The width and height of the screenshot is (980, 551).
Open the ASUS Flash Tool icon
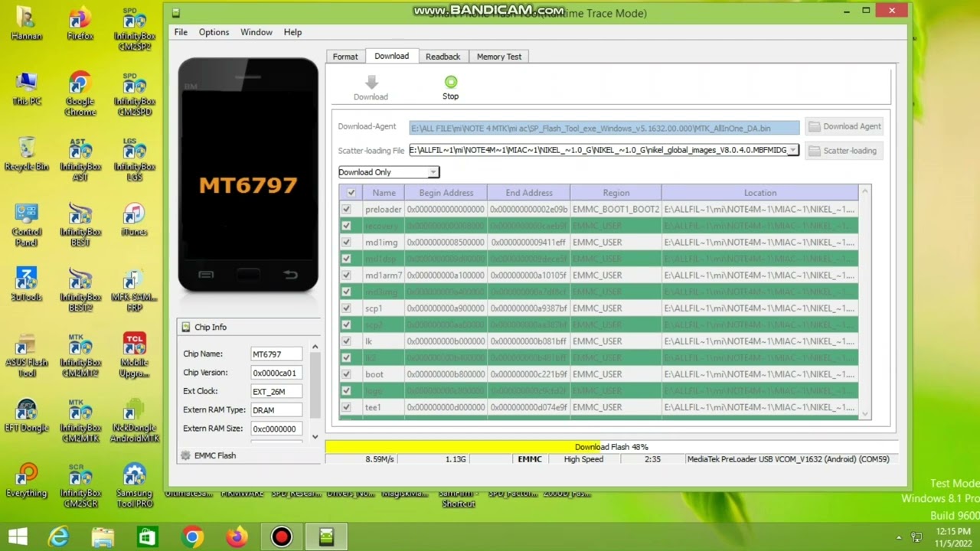point(26,355)
